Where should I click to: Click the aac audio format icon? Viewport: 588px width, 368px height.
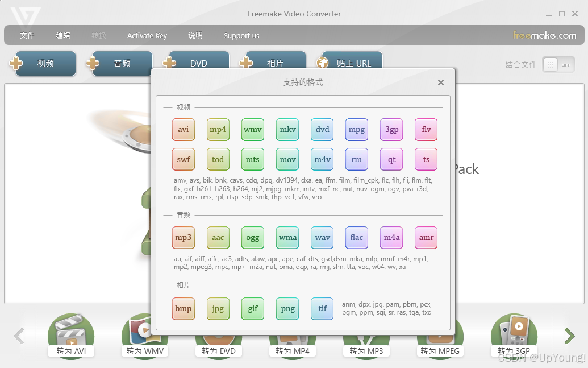click(218, 238)
